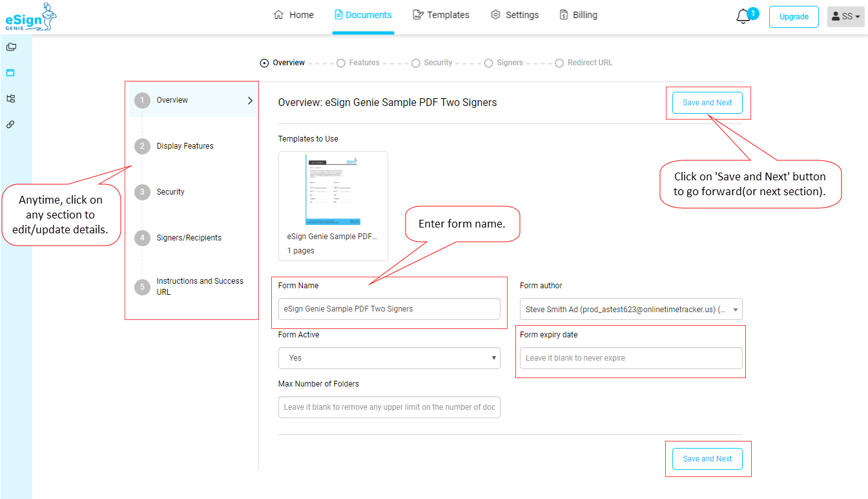
Task: Click the Home house icon
Action: pos(279,15)
